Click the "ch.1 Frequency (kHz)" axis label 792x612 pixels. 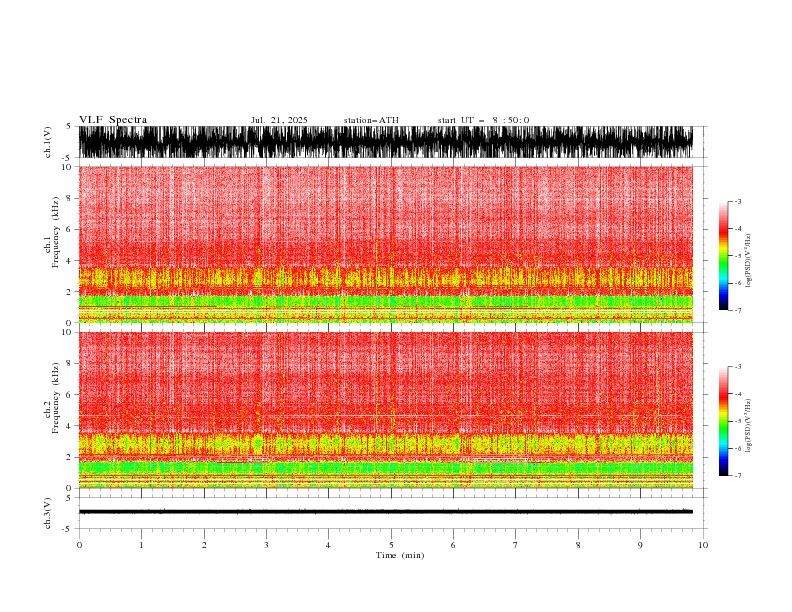tap(52, 232)
